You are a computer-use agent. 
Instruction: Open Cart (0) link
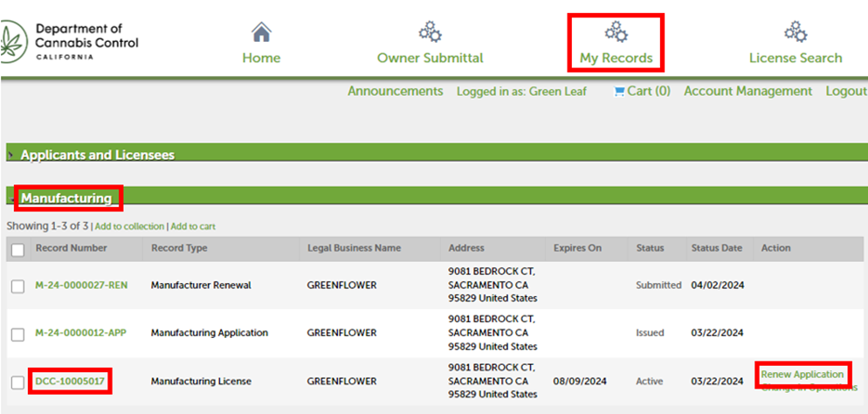(648, 92)
